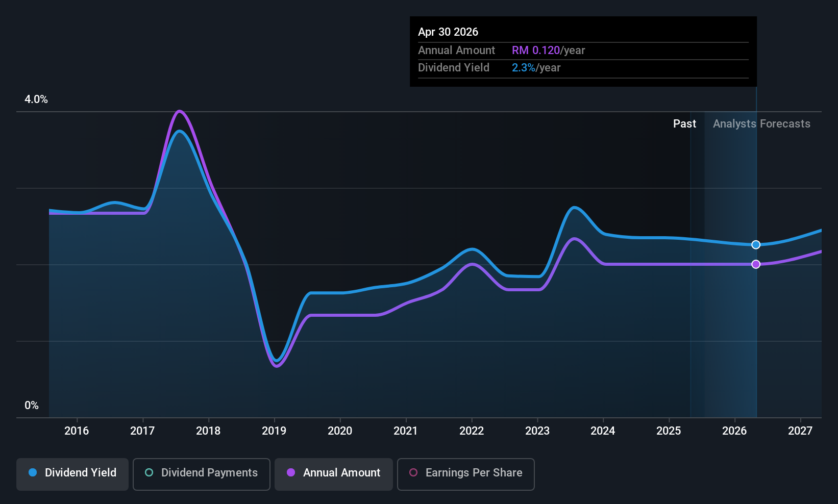838x504 pixels.
Task: Toggle the Annual Amount legend button
Action: point(334,474)
